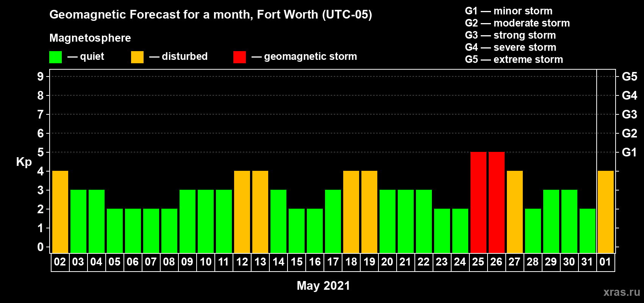Click the date label '10' on the x-axis

(x=205, y=262)
